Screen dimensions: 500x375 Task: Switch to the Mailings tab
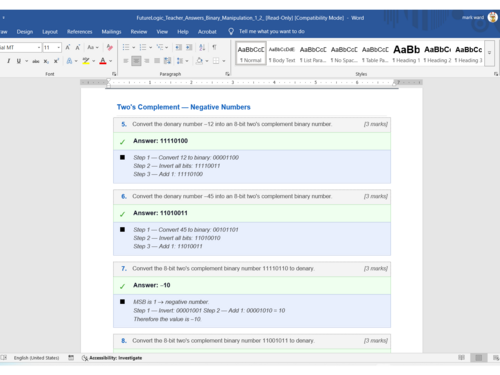(111, 32)
